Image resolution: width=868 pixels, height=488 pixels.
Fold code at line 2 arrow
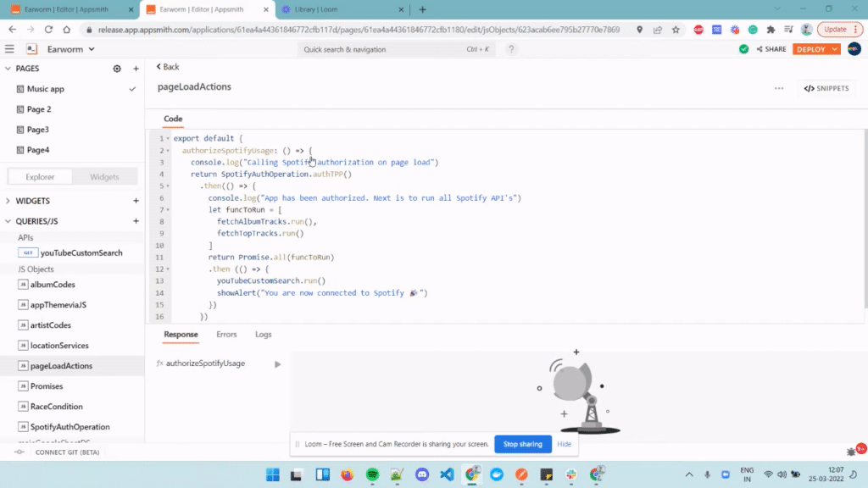click(x=168, y=151)
